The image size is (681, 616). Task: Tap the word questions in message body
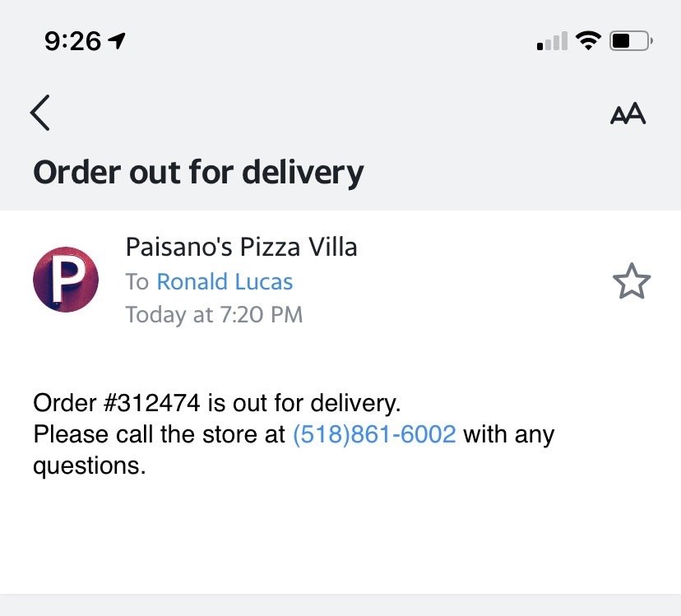tap(89, 466)
